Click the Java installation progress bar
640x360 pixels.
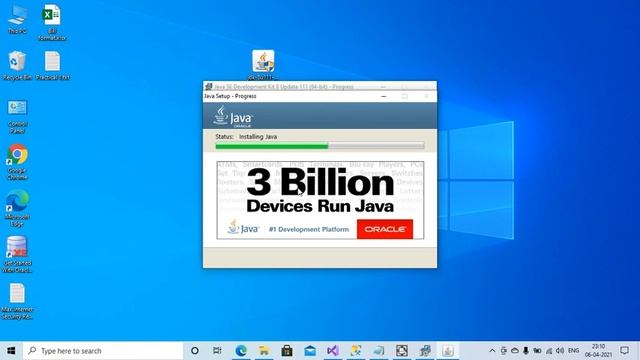(x=320, y=146)
